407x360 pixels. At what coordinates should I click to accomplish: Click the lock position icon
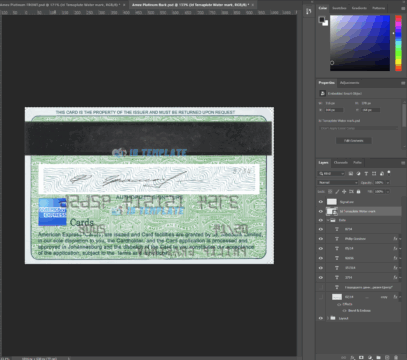pyautogui.click(x=344, y=192)
